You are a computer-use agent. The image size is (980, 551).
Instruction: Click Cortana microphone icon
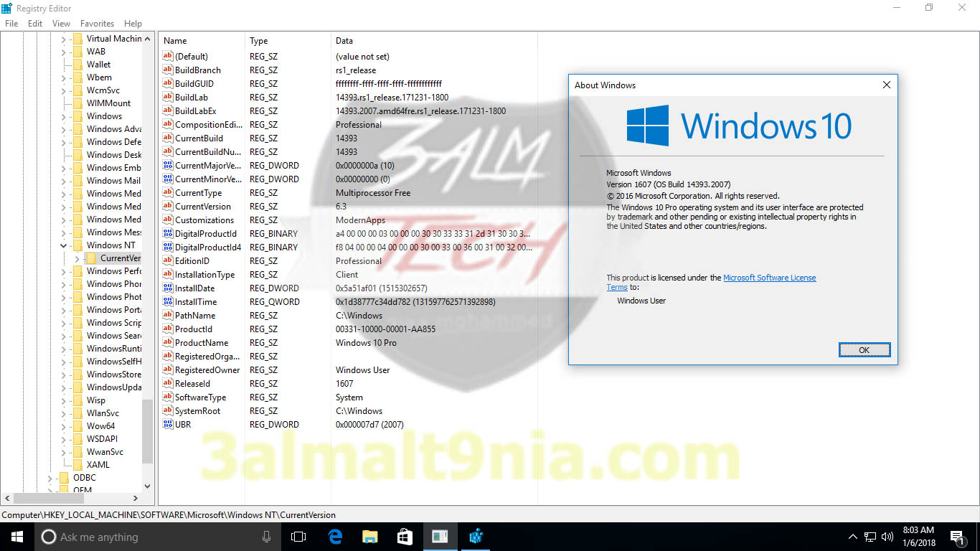pyautogui.click(x=267, y=537)
